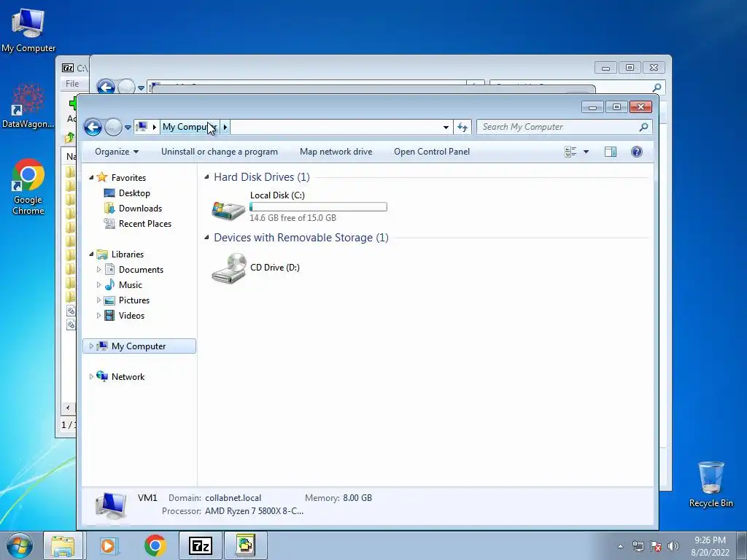Select My Computer breadcrumb in address bar
The image size is (747, 560).
pyautogui.click(x=190, y=127)
